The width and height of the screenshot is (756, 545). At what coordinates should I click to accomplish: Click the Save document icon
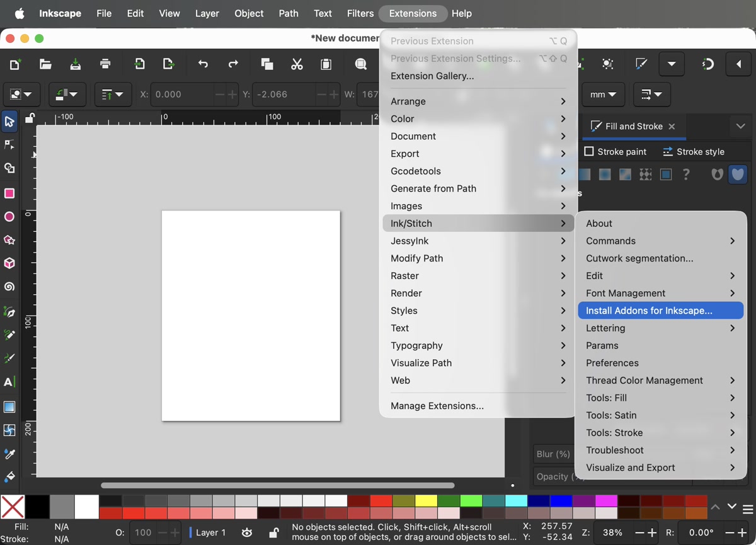click(x=75, y=64)
